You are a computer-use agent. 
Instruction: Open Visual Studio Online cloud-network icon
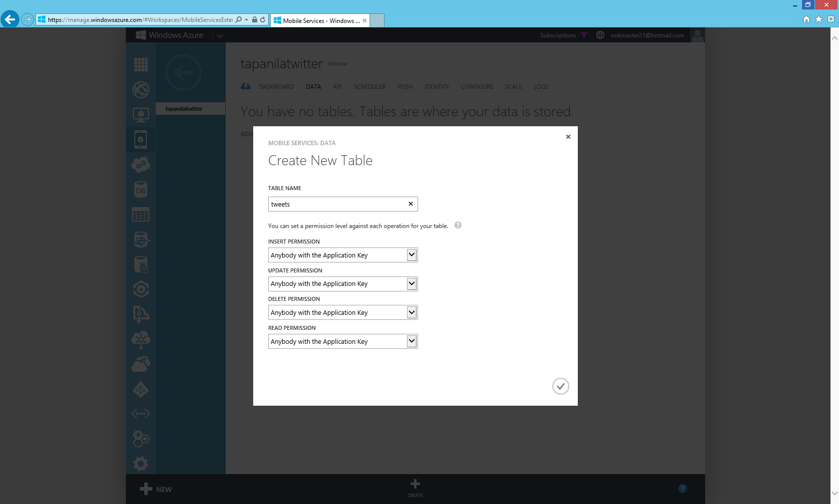coord(141,339)
